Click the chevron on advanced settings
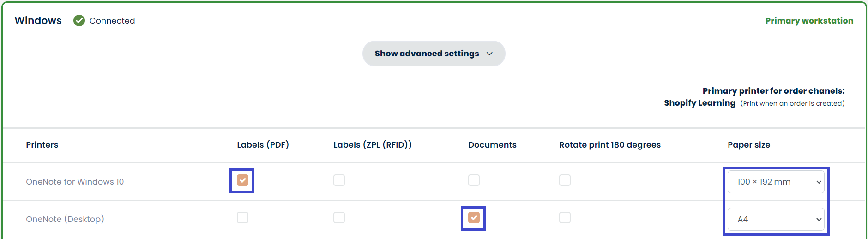 point(489,54)
